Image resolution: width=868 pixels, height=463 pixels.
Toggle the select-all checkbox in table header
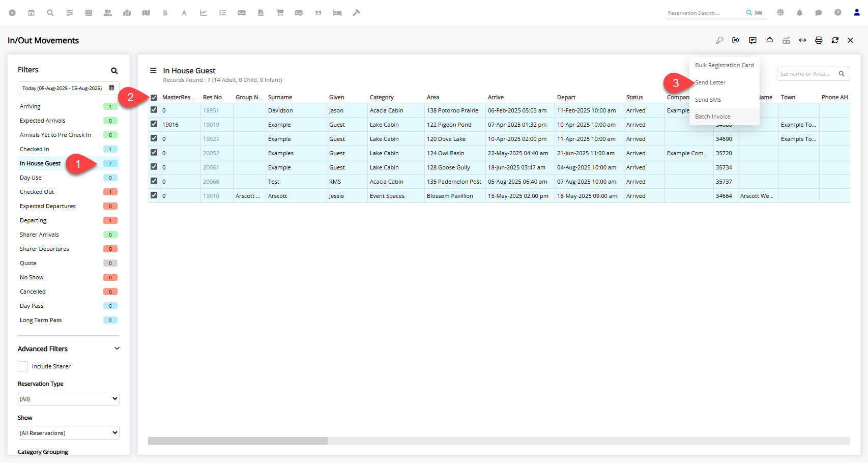[154, 98]
